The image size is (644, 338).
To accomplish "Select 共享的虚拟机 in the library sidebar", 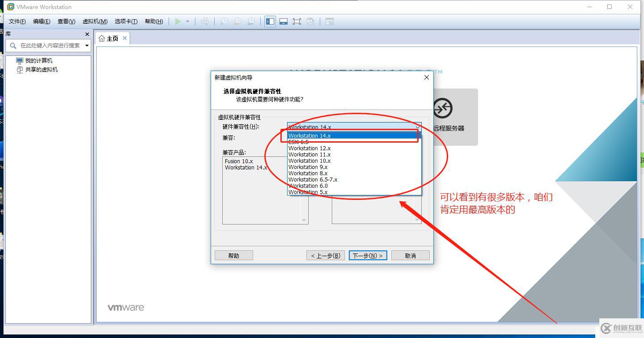I will tap(40, 69).
